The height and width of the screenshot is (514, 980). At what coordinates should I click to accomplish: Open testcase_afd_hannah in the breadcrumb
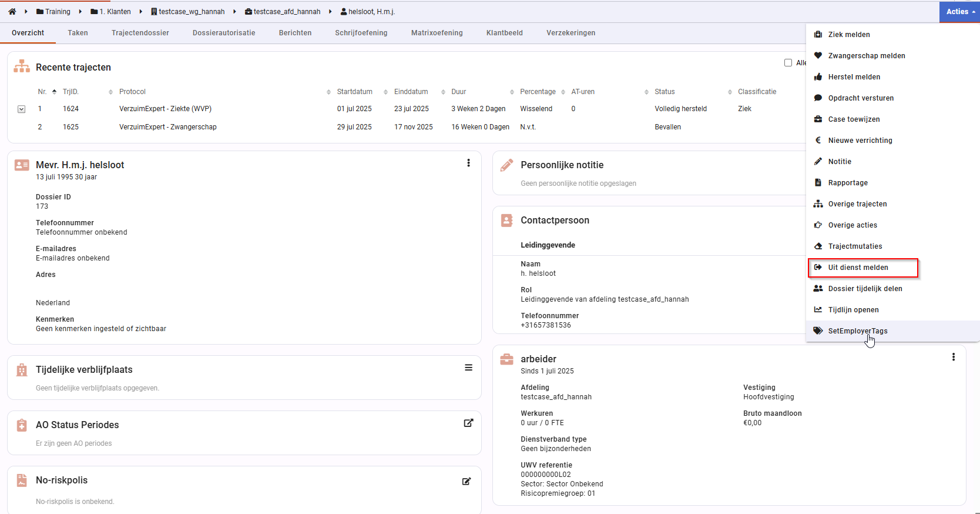(283, 12)
